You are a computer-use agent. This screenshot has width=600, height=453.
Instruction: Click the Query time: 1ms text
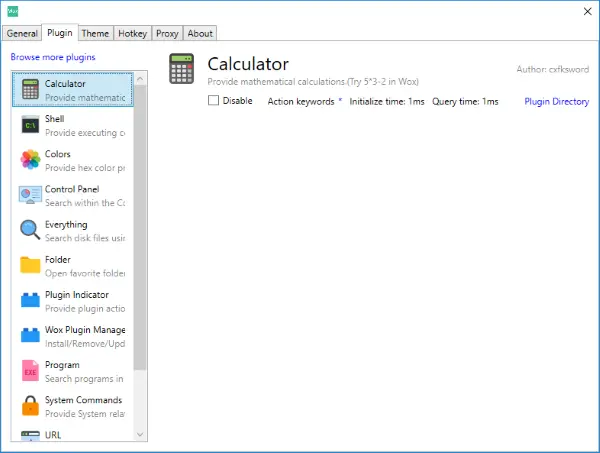[465, 101]
